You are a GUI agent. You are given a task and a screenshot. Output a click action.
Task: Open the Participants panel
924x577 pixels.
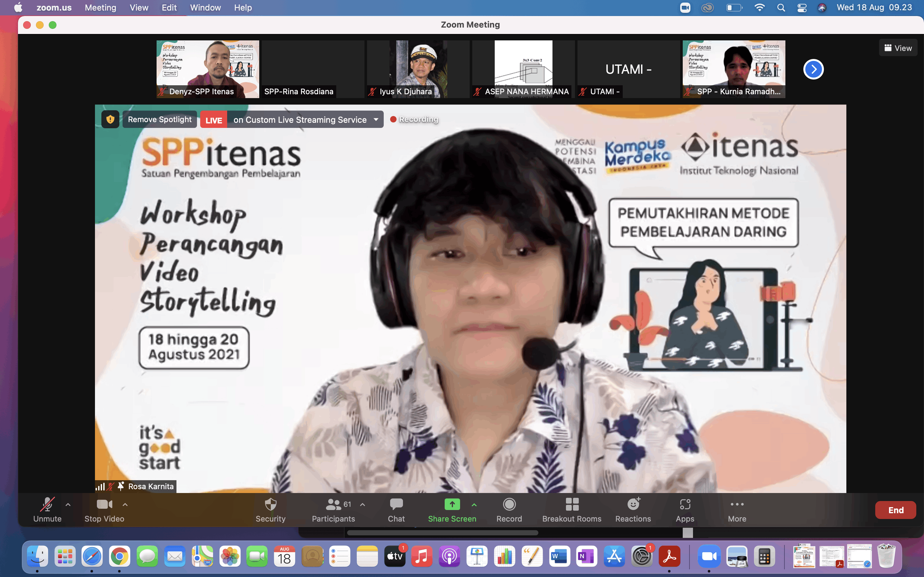[x=333, y=509]
